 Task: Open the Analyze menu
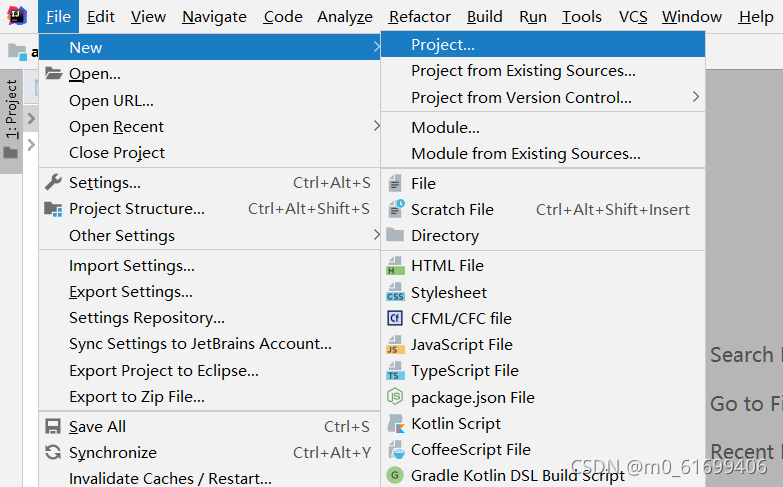(x=345, y=16)
